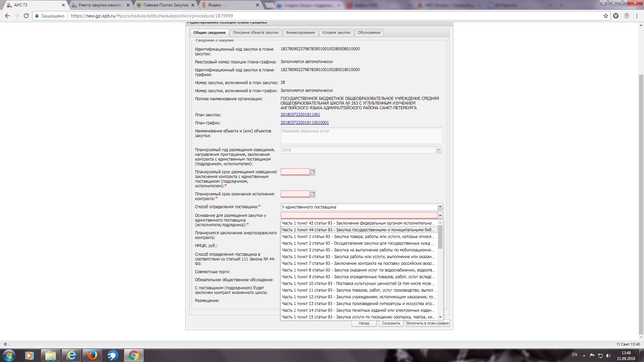
Task: Select 'Часть 1 пункт 6 статьи 93' option
Action: pos(358,257)
